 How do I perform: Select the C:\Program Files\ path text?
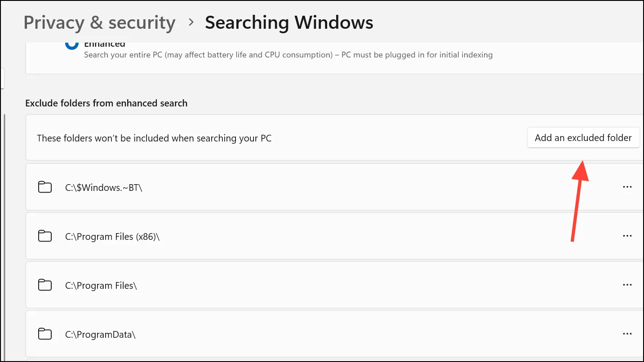(101, 285)
